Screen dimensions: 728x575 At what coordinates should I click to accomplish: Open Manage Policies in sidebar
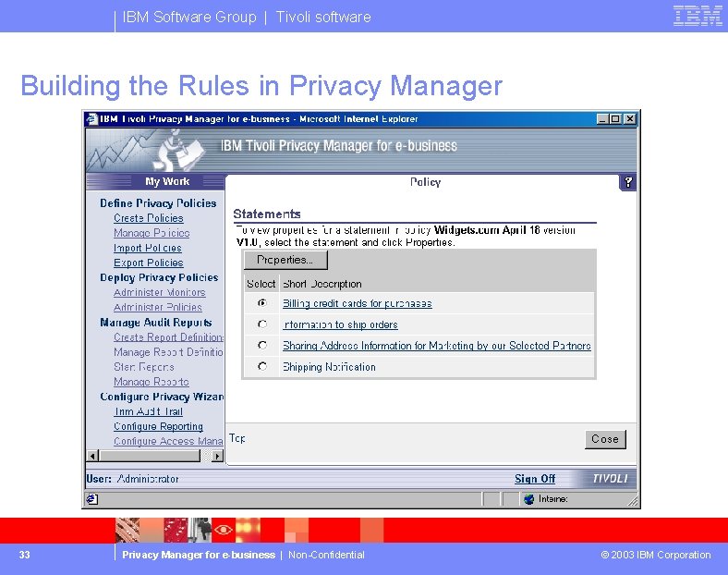click(x=152, y=233)
